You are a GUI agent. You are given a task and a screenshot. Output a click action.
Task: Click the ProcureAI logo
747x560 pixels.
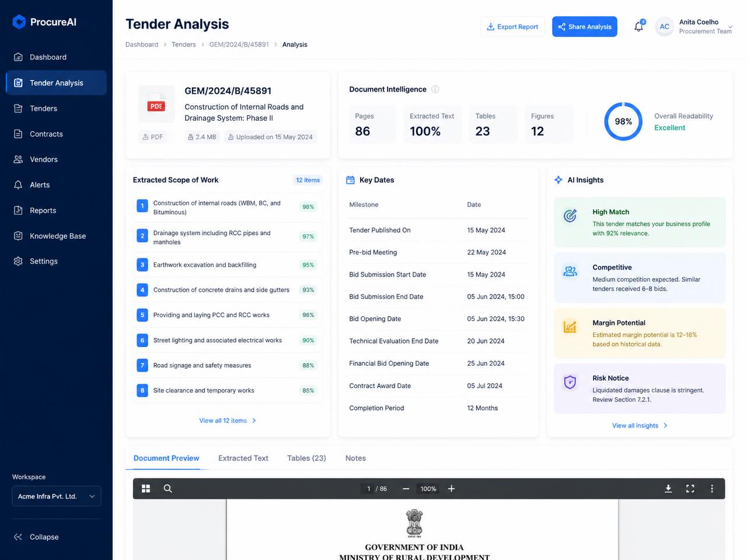pyautogui.click(x=44, y=22)
